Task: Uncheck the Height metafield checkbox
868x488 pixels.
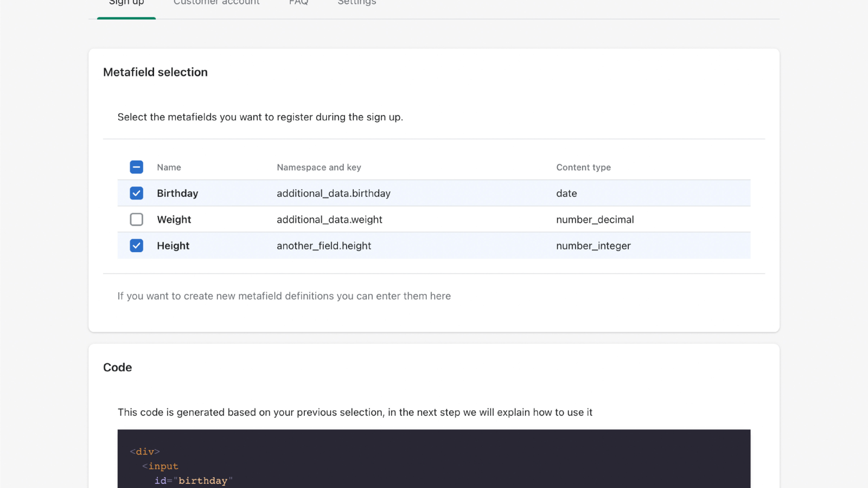Action: [x=137, y=246]
